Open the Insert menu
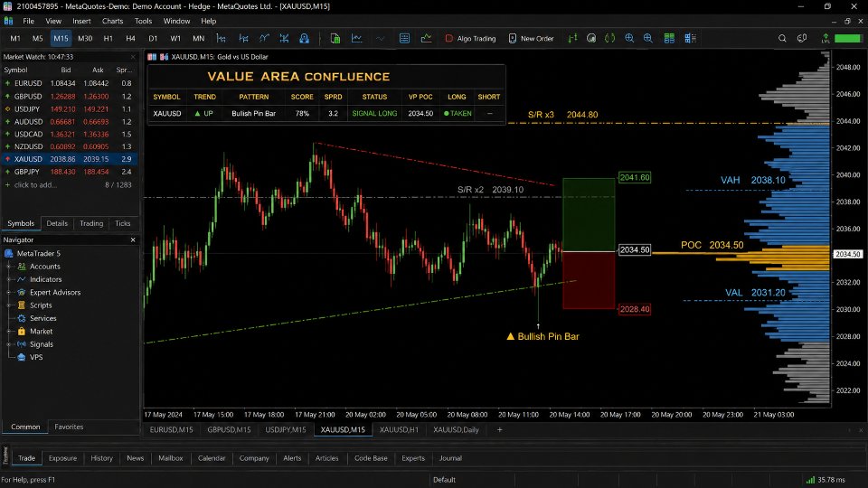 [81, 21]
